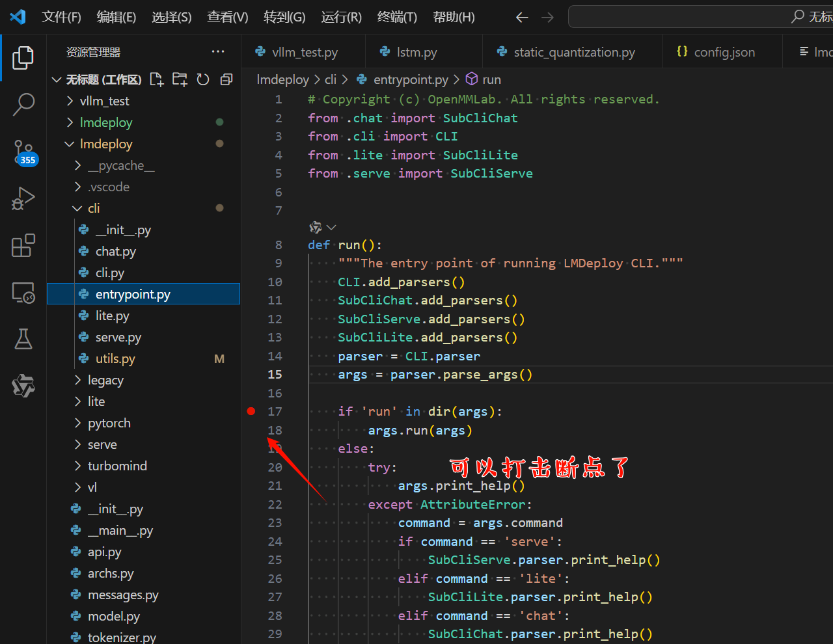The image size is (833, 644).
Task: Click the New File icon in explorer header
Action: [156, 79]
